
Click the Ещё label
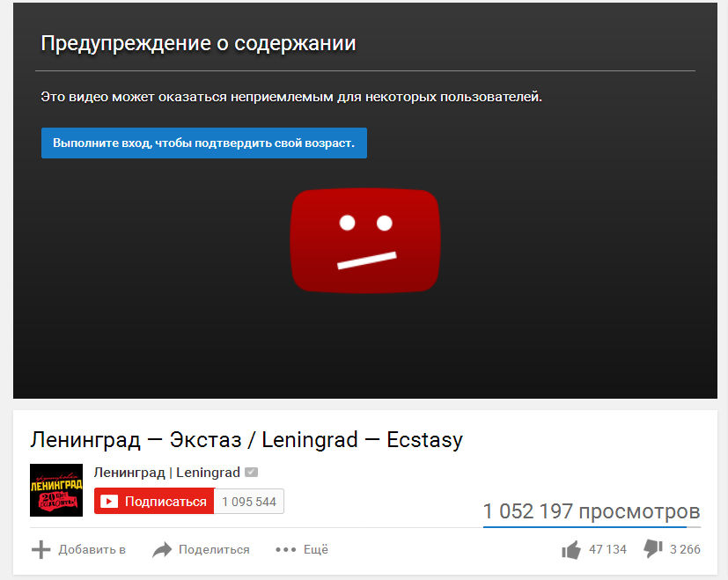coord(316,549)
